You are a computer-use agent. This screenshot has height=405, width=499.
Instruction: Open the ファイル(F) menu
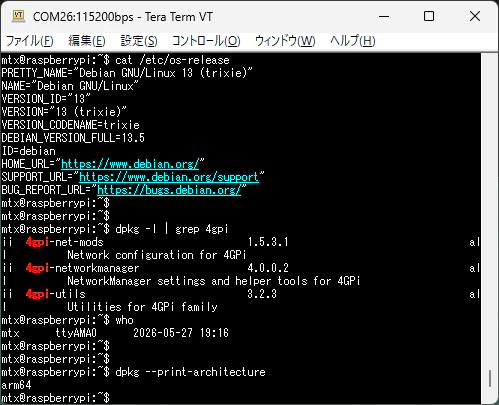(x=30, y=41)
